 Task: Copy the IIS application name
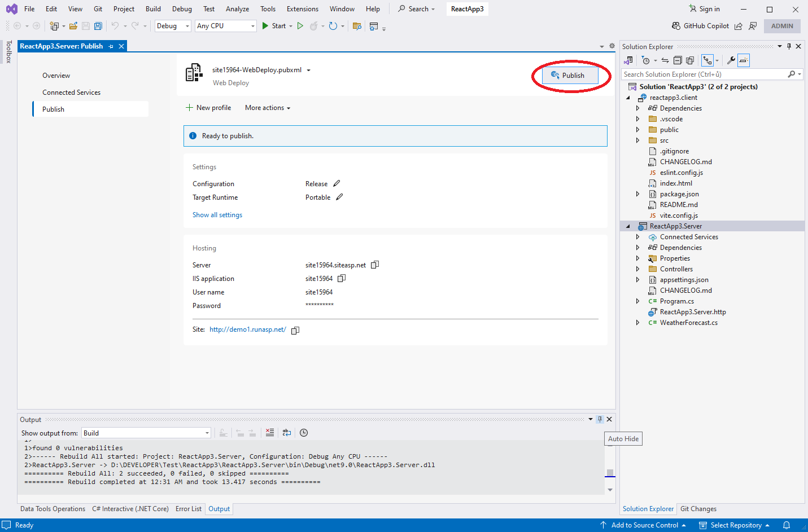342,278
